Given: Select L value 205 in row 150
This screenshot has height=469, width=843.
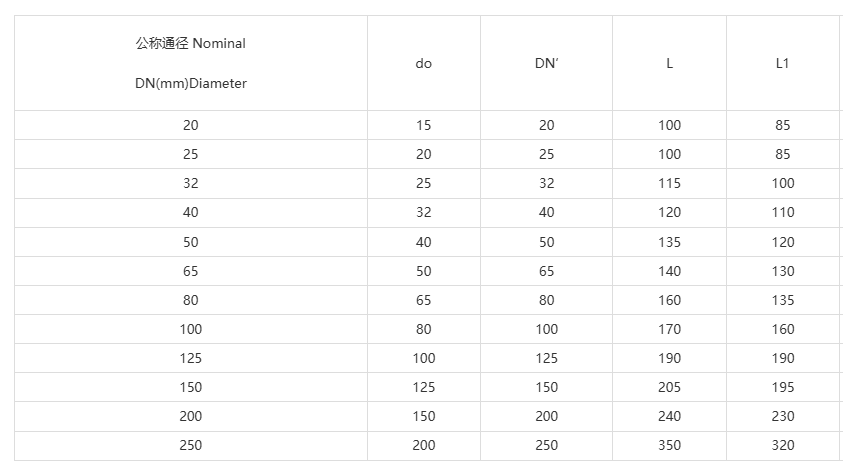Looking at the screenshot, I should click(x=669, y=387).
